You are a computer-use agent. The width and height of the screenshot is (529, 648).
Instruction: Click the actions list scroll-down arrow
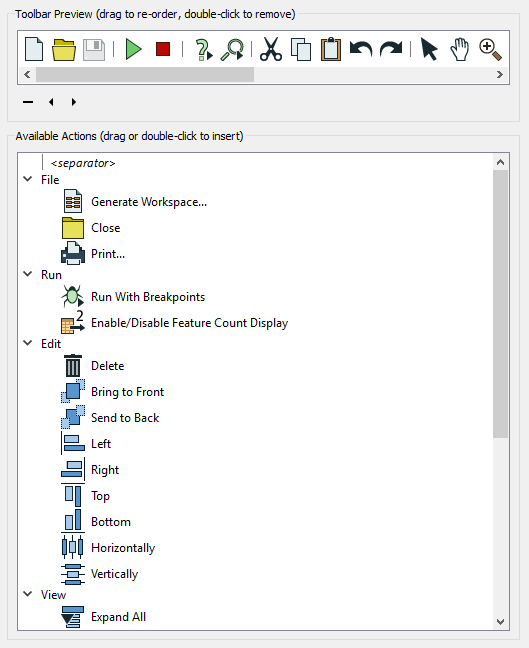[x=500, y=622]
